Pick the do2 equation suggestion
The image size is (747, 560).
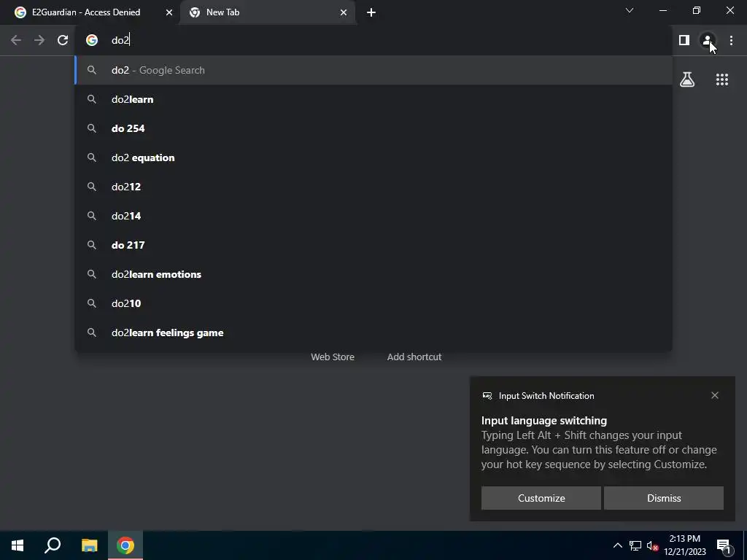tap(373, 157)
